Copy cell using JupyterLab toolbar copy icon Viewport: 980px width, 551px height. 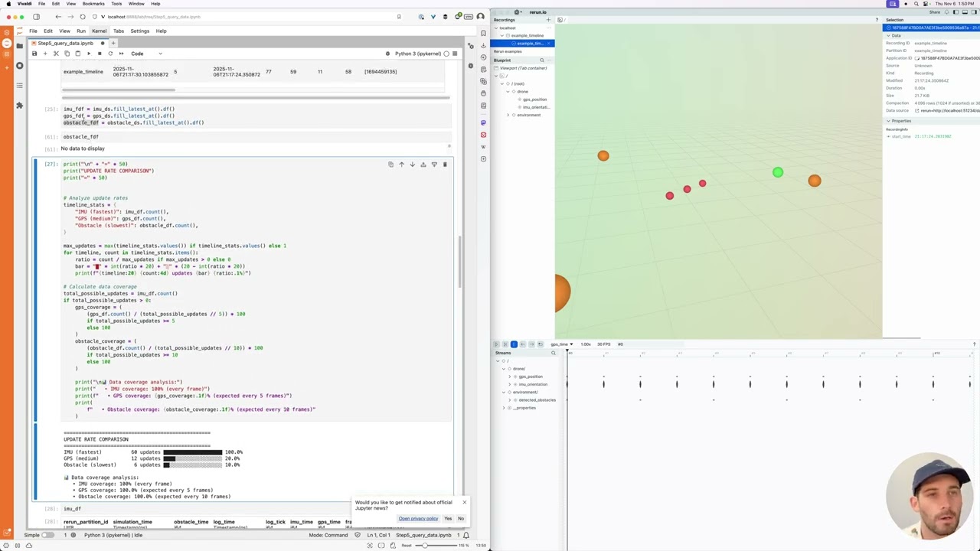[x=67, y=54]
